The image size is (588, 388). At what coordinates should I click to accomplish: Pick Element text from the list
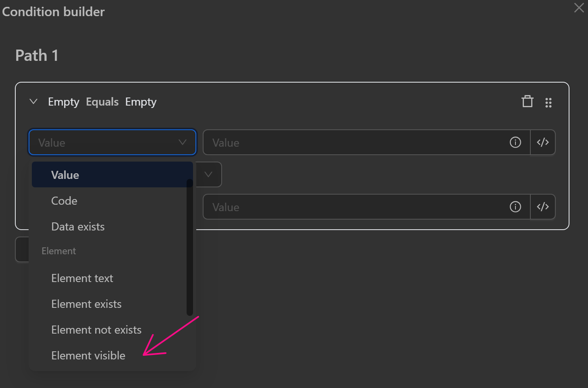[x=82, y=278]
